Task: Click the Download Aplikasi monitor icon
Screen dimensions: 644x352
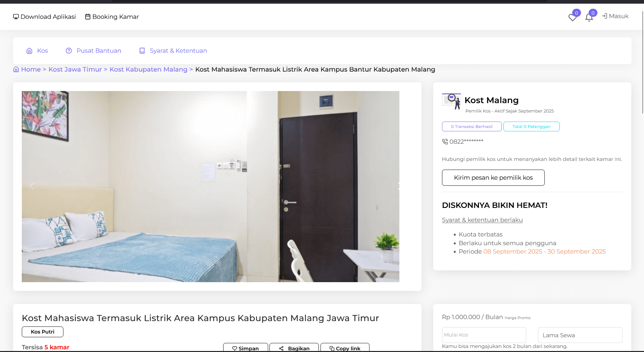Action: (x=16, y=17)
